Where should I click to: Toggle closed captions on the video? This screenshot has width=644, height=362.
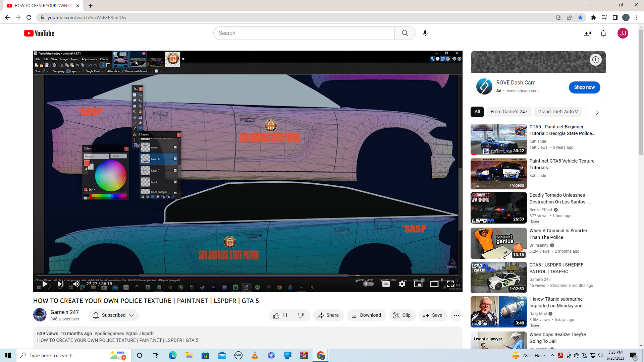tap(386, 284)
